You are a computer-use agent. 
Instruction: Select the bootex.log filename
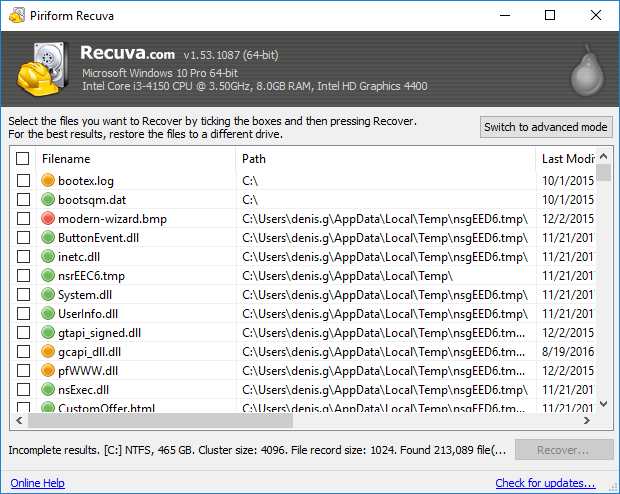pos(86,181)
